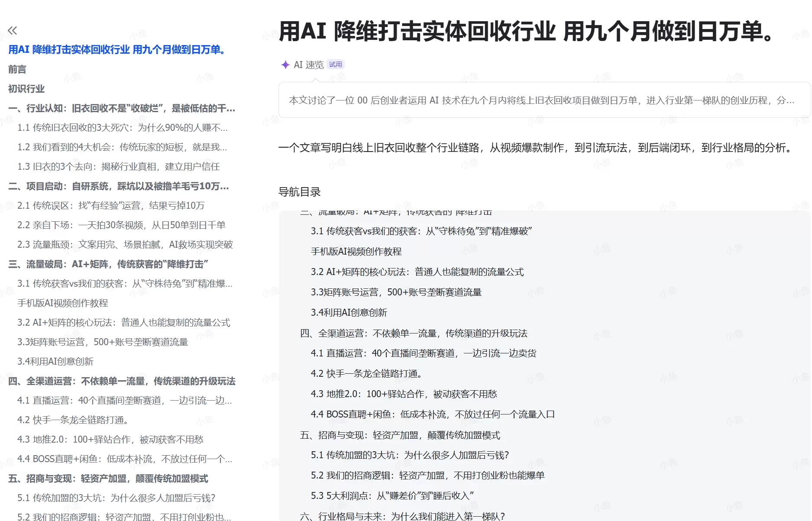Open 4.1 直播运营 from navigation directory
Image resolution: width=812 pixels, height=521 pixels.
tap(423, 353)
